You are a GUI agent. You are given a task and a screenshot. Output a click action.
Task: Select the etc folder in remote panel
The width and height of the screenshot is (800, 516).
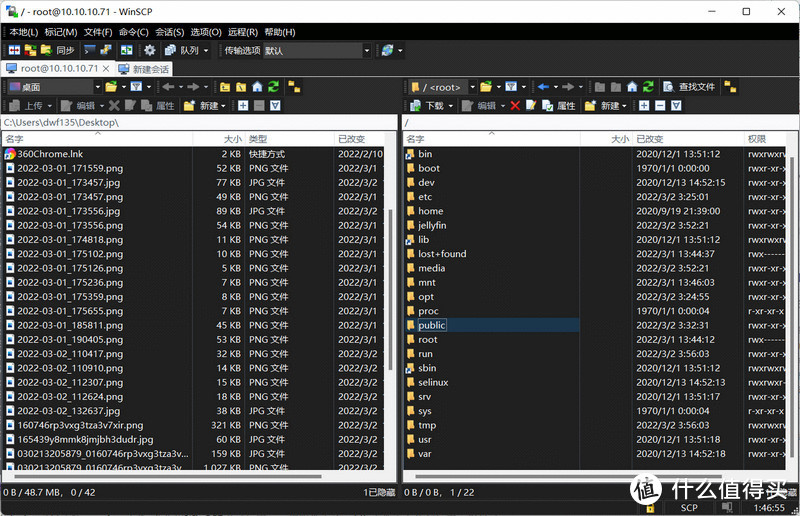pos(425,196)
